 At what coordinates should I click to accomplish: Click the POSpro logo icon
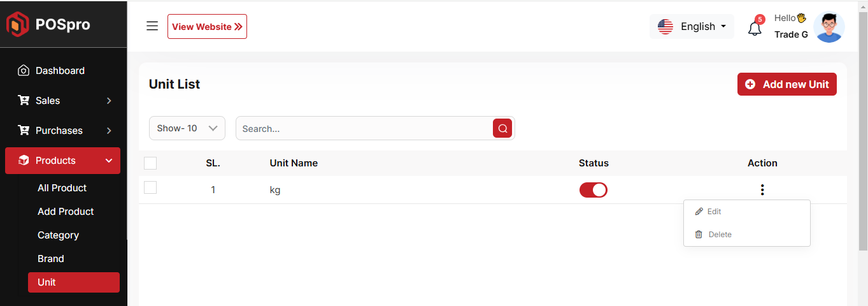(x=18, y=25)
